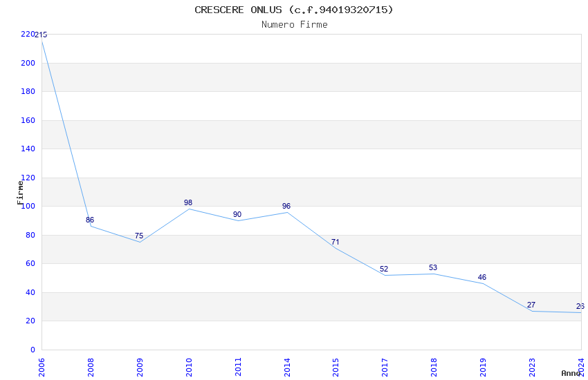Click y-axis tick label 0
The height and width of the screenshot is (380, 588).
pyautogui.click(x=33, y=350)
